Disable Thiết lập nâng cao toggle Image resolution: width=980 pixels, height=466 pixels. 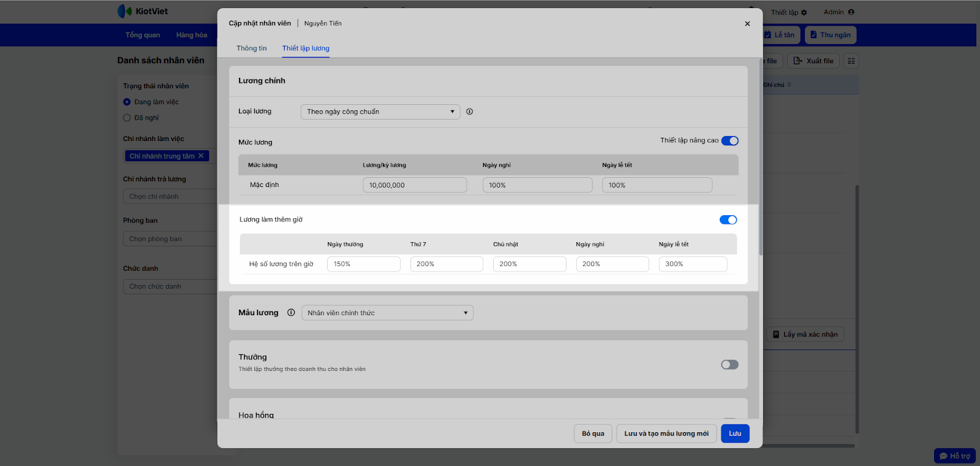point(729,141)
